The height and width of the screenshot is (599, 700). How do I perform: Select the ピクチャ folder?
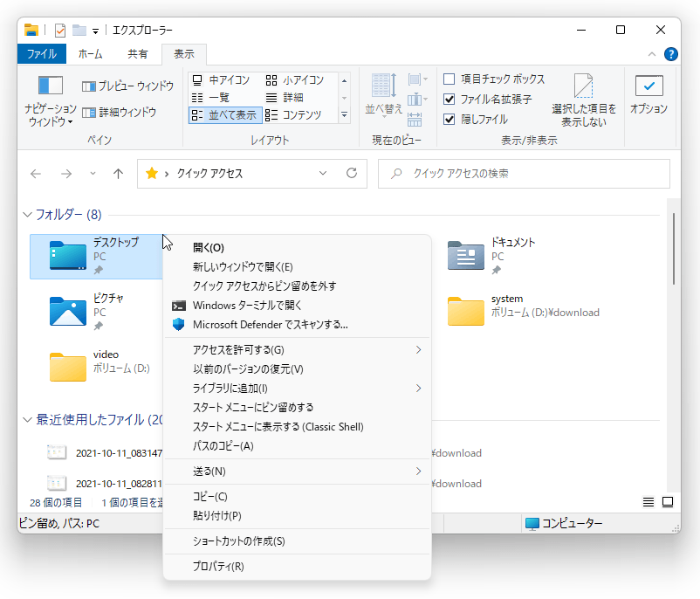point(87,311)
